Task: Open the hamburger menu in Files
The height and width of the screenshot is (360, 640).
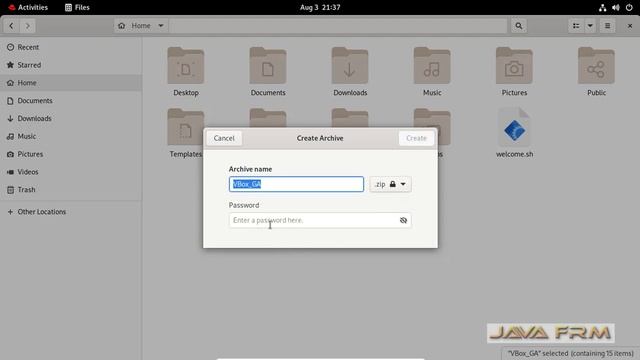Action: [x=607, y=26]
